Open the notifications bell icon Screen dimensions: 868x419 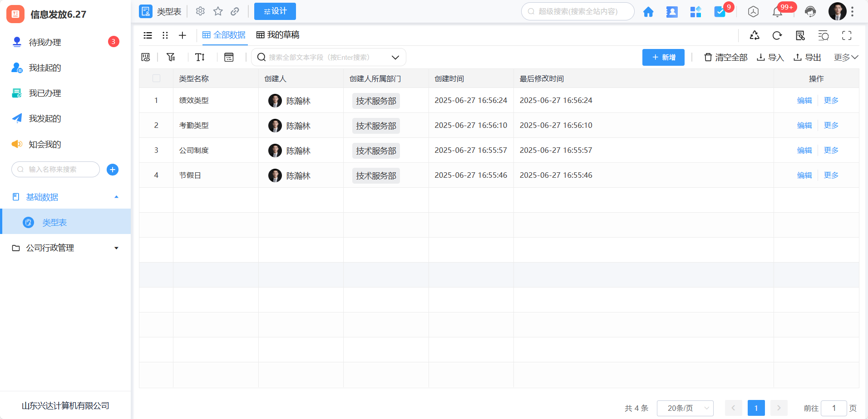point(777,12)
